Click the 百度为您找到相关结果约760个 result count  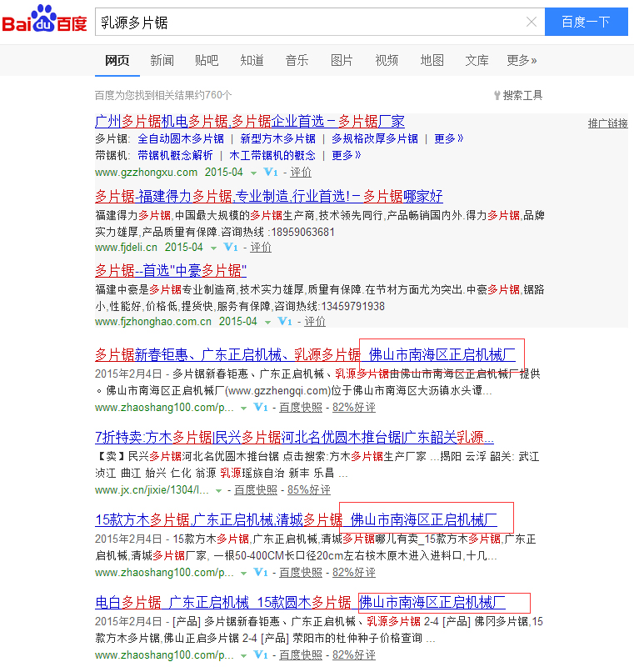tap(163, 95)
